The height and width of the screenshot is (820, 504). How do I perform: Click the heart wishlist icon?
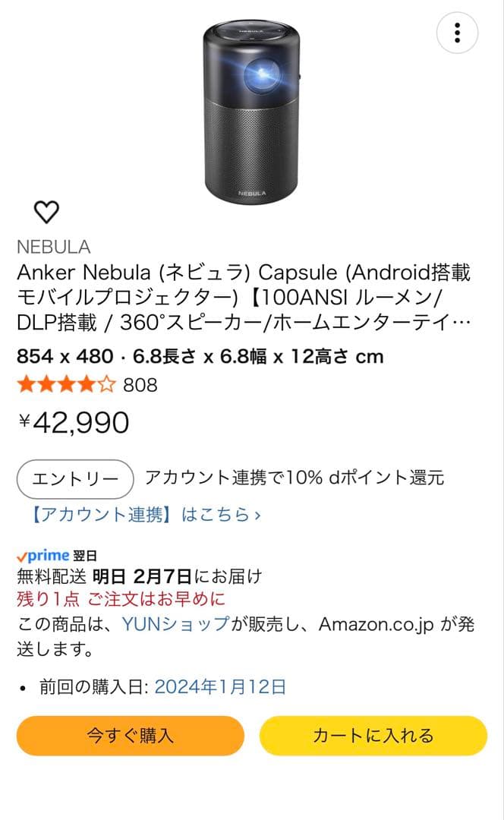coord(45,213)
